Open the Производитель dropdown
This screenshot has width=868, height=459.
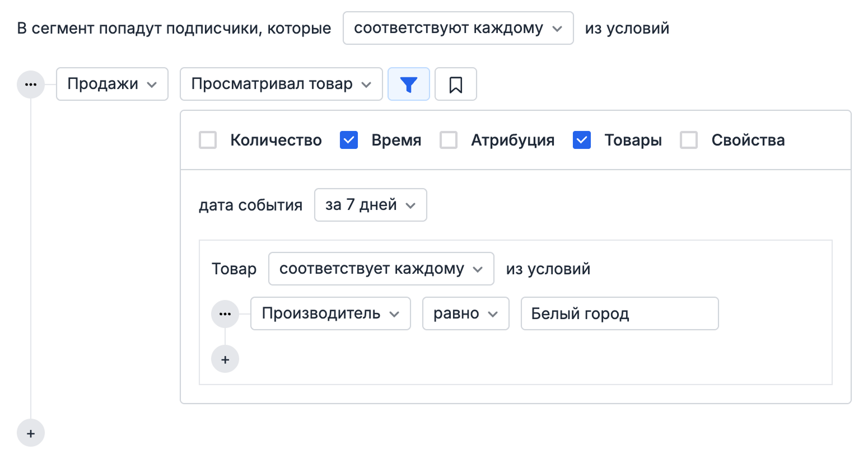(x=330, y=313)
